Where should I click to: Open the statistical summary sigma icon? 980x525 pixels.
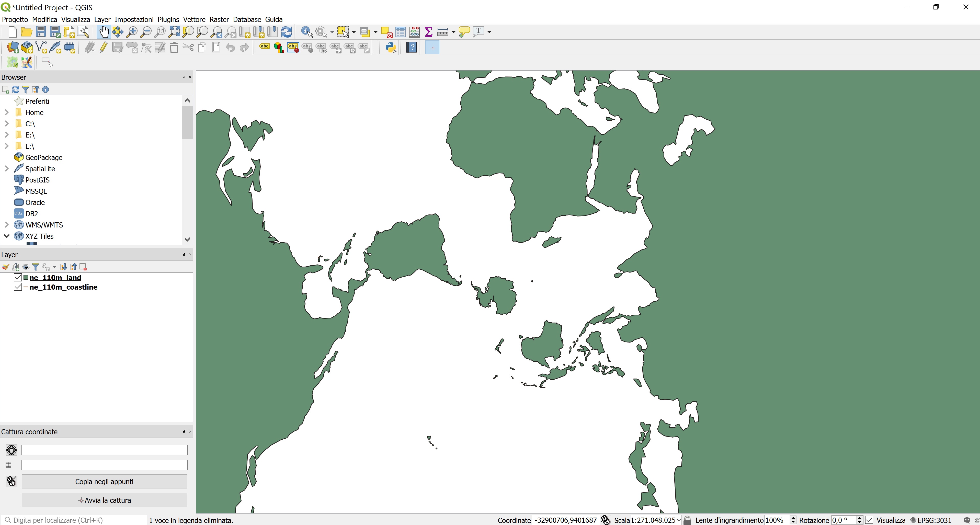428,32
